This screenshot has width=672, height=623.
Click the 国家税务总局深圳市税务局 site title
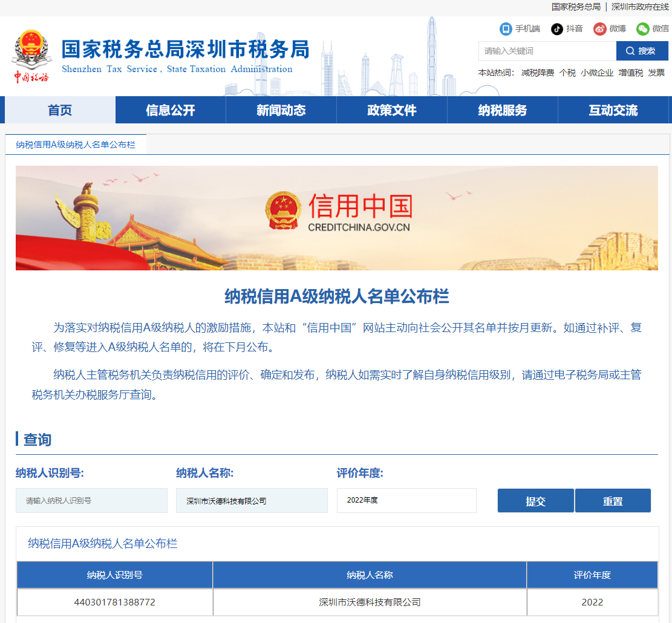(185, 49)
